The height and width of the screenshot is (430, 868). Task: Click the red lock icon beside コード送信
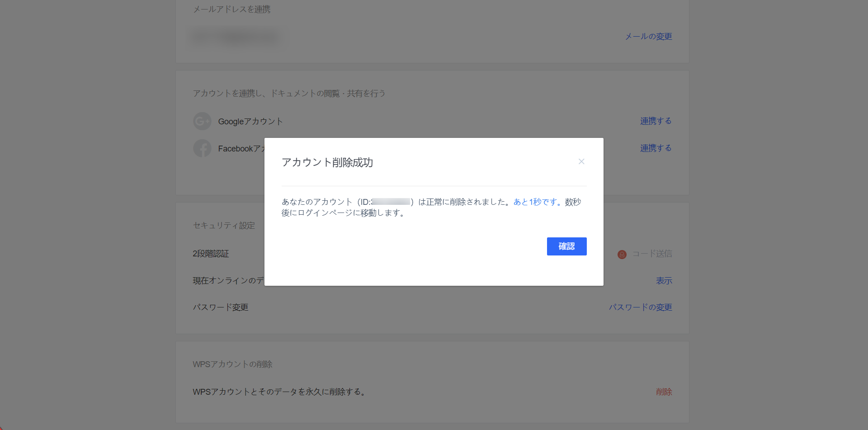622,255
